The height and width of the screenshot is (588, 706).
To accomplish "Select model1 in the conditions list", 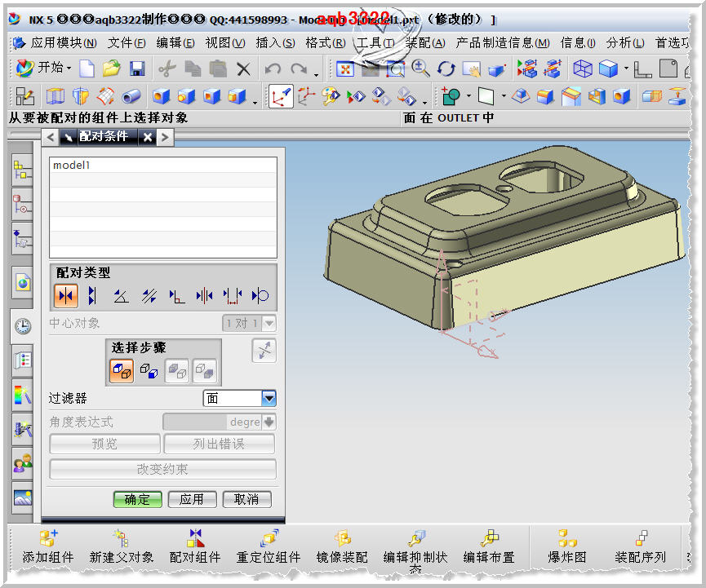I will (163, 165).
